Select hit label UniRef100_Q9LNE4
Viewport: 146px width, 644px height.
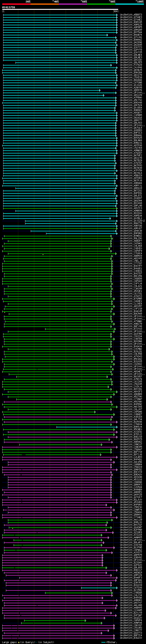tap(131, 55)
